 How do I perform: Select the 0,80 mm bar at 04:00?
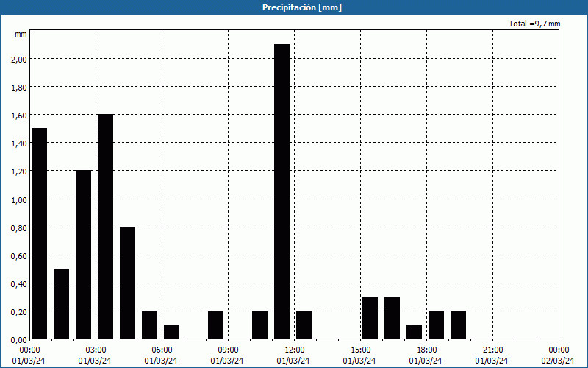pos(127,283)
